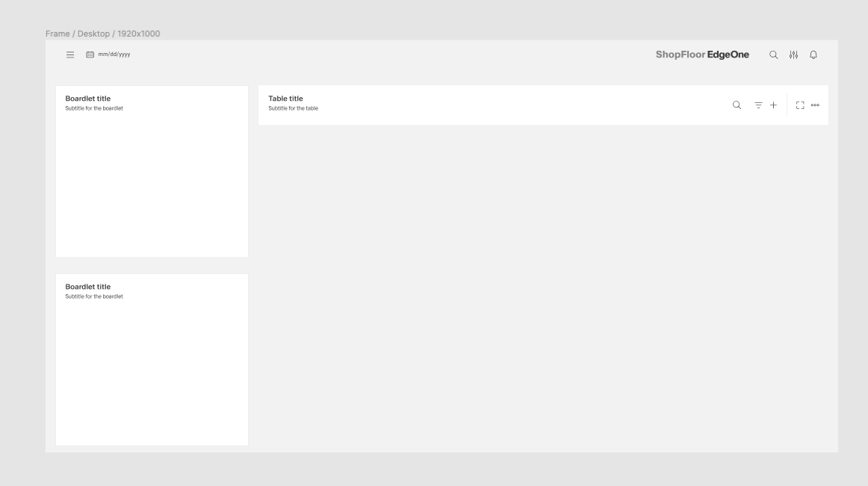
Task: Click the text "Subtitle for the table"
Action: [293, 109]
